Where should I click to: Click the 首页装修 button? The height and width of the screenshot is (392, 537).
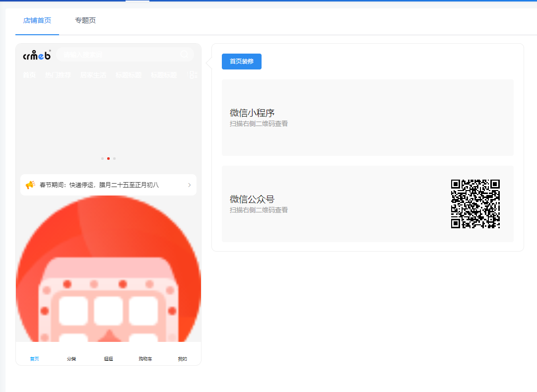point(241,61)
